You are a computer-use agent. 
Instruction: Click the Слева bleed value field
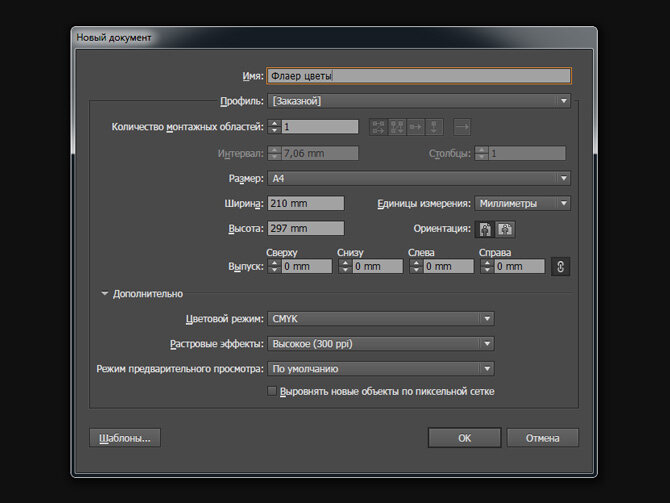tap(449, 267)
